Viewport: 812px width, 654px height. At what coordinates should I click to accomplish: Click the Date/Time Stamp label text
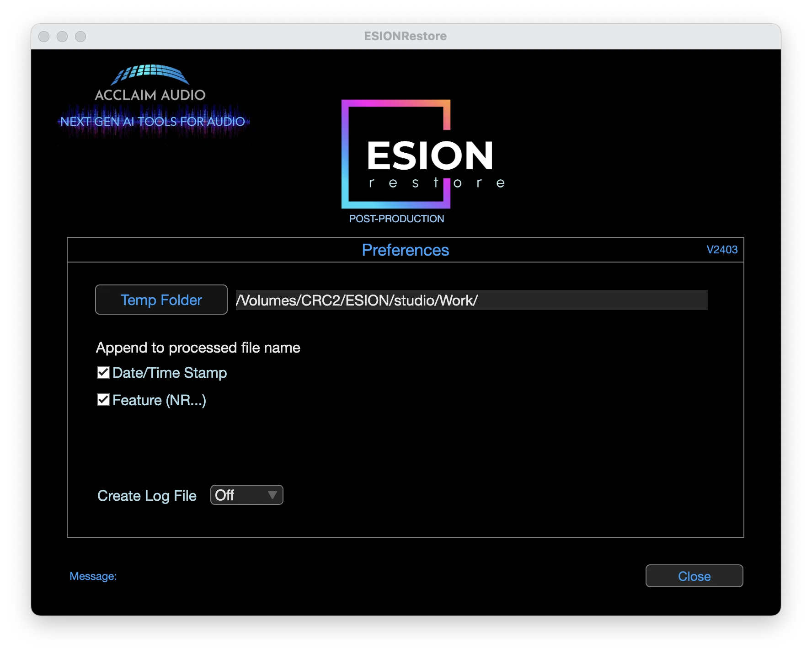[x=170, y=373]
